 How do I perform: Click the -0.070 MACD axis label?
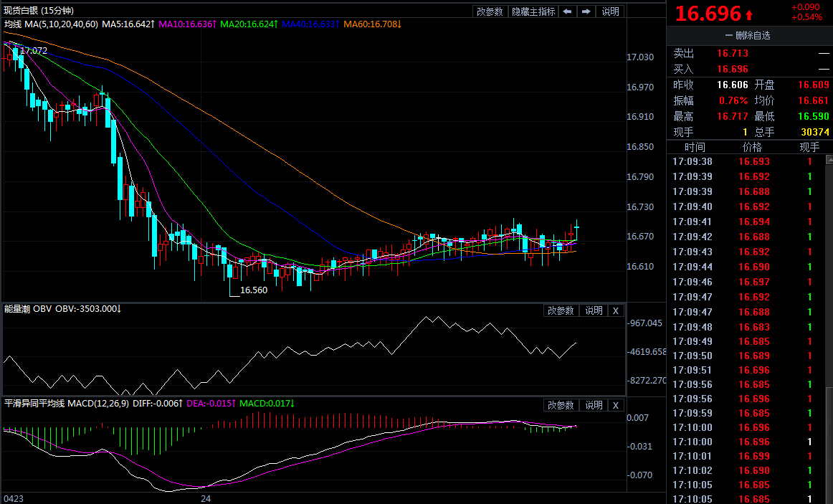pyautogui.click(x=639, y=475)
